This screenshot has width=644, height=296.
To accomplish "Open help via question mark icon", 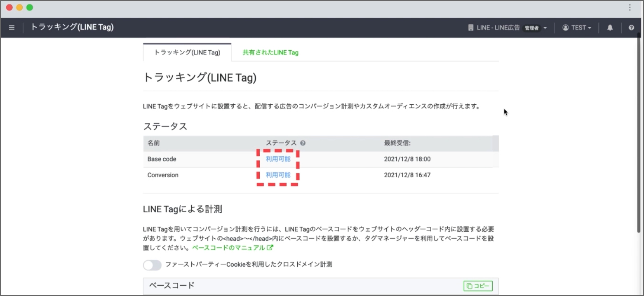I will pyautogui.click(x=631, y=28).
